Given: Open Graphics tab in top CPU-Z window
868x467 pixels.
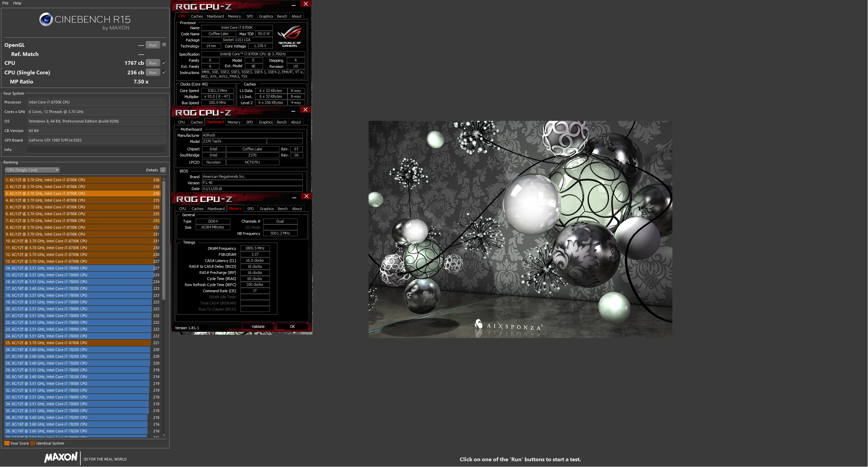Looking at the screenshot, I should (266, 16).
